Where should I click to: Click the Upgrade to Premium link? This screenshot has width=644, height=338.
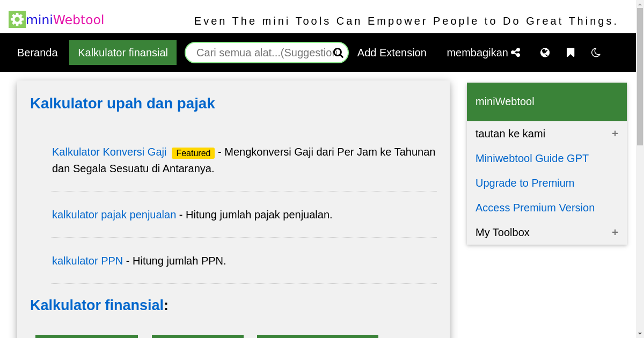point(525,183)
